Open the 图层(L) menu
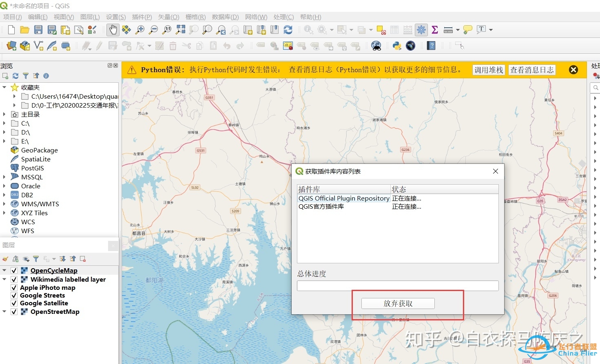Viewport: 600px width, 364px height. click(90, 17)
